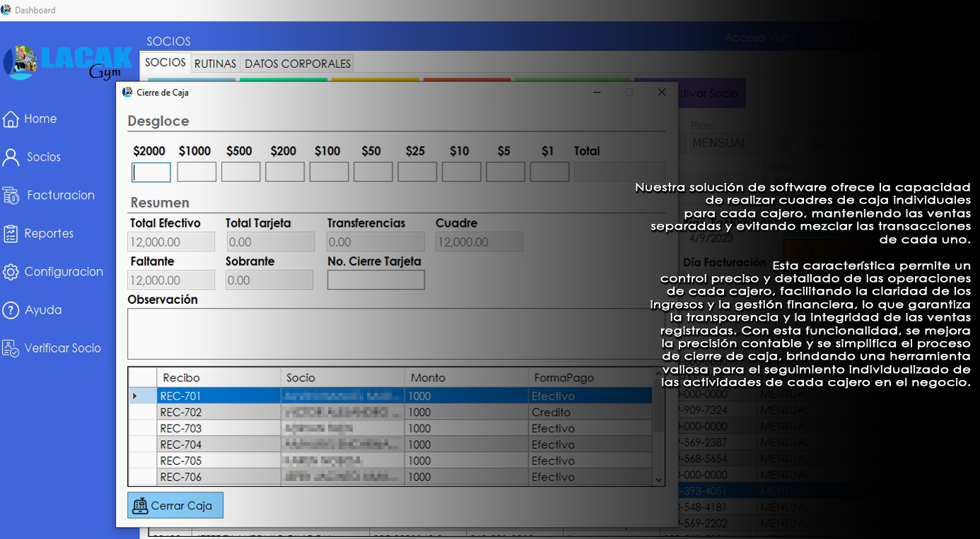This screenshot has width=980, height=539.
Task: Click inside the Observación text area
Action: pos(396,334)
